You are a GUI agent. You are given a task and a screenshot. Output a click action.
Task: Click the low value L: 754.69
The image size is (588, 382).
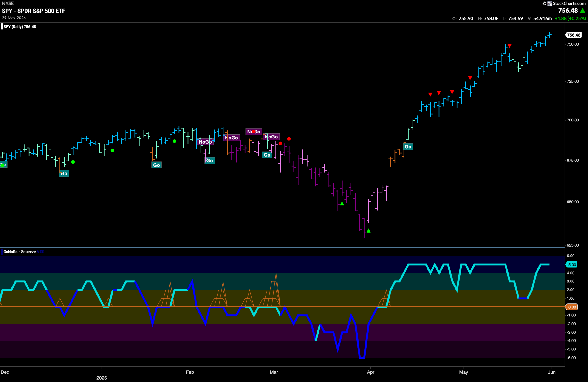point(513,19)
